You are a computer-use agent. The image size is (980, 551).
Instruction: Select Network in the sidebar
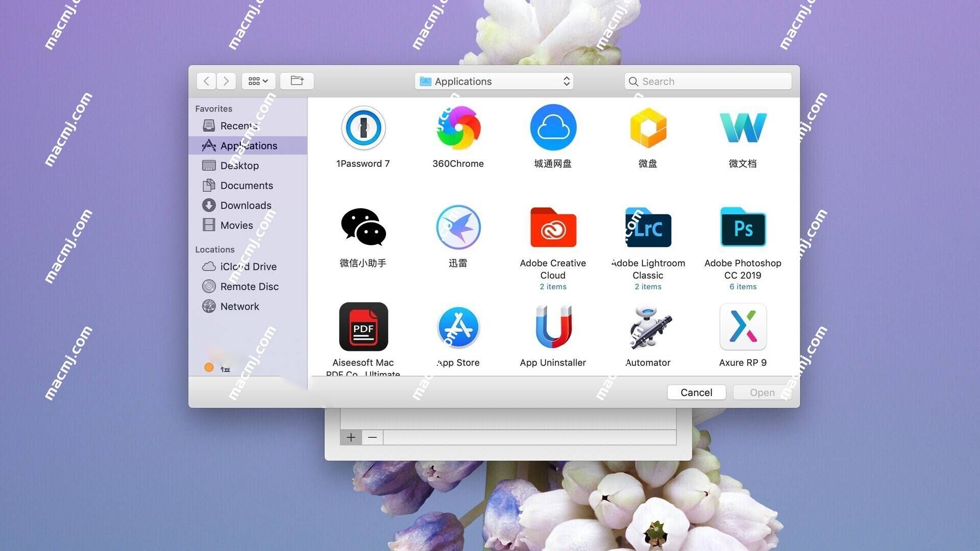pyautogui.click(x=248, y=306)
